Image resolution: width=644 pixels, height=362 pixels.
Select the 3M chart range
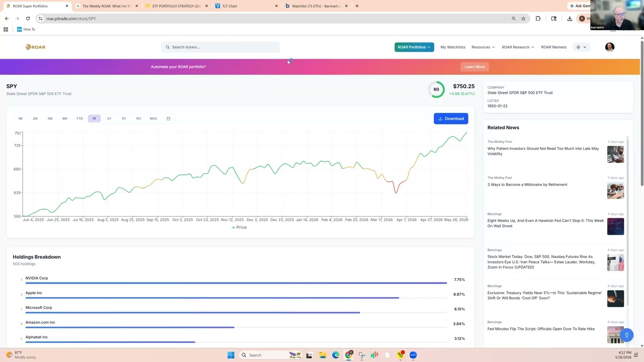(50, 119)
